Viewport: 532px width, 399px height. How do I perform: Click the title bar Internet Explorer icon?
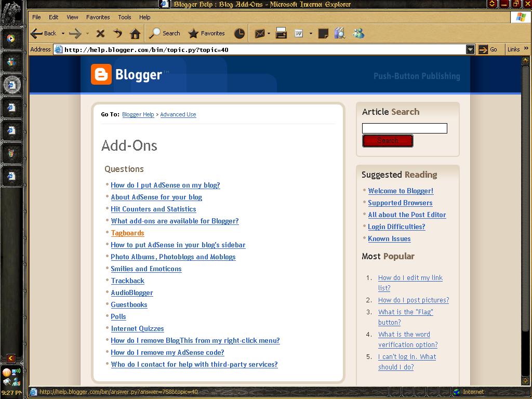tap(165, 4)
